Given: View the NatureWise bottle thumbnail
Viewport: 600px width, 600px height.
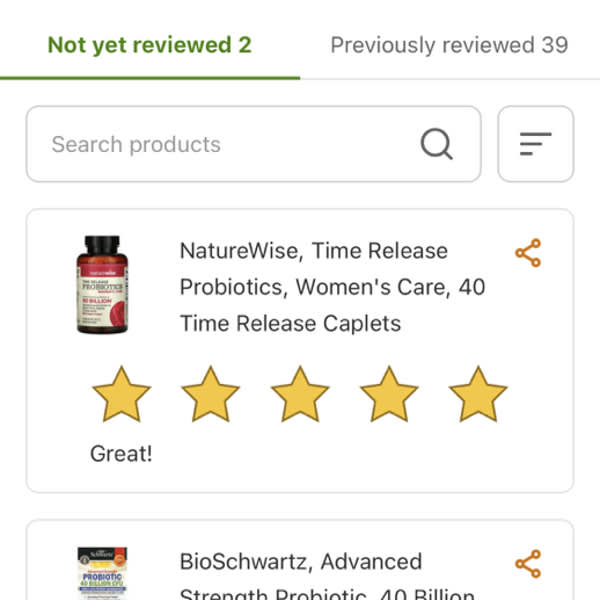Looking at the screenshot, I should point(102,285).
